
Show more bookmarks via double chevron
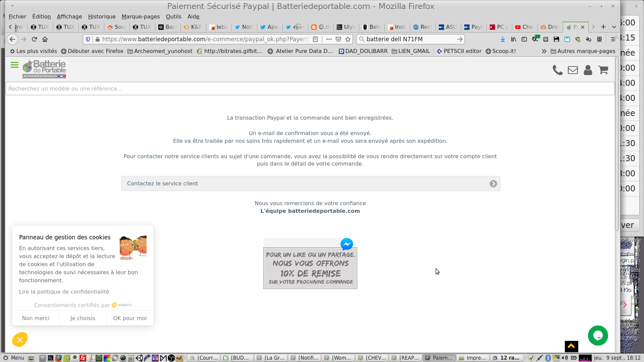tap(544, 51)
